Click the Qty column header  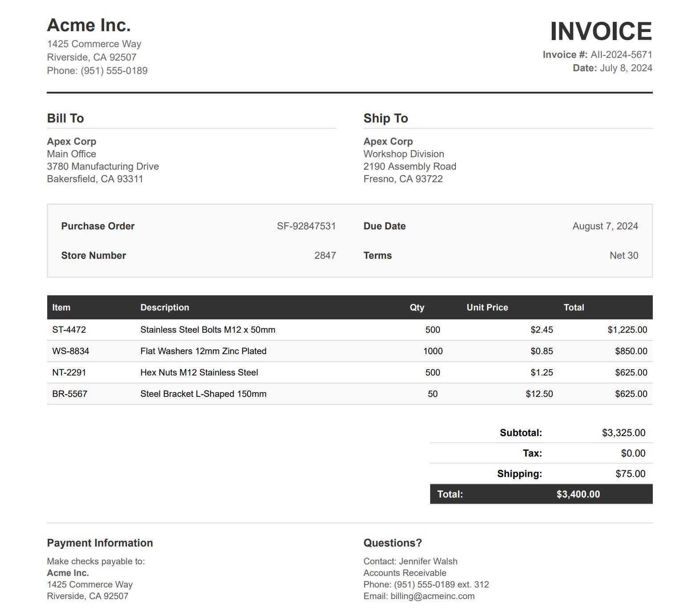(417, 307)
